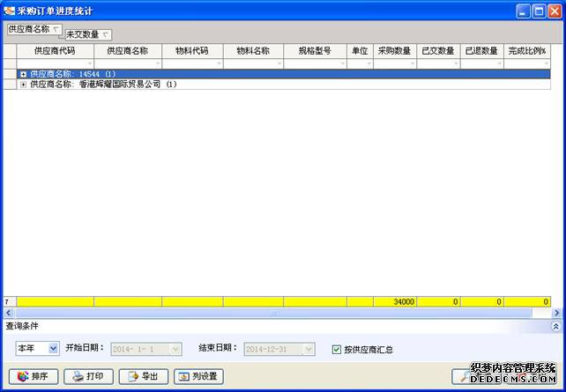Click the 打印 (print) button
The height and width of the screenshot is (392, 566).
[x=88, y=376]
